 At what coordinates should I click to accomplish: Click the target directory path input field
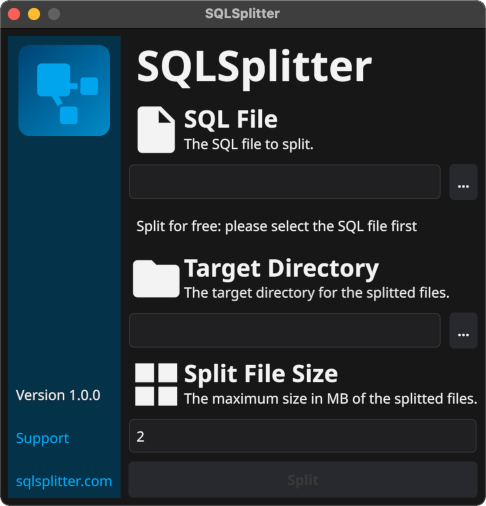coord(285,330)
